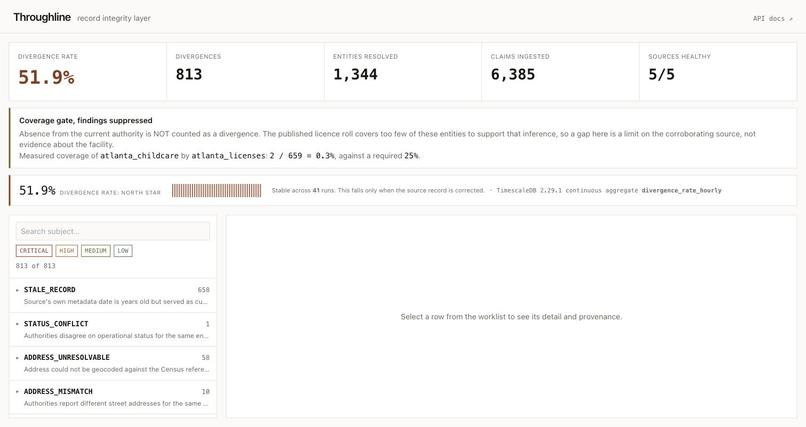Click the Sources Healthy 5/5 card
This screenshot has height=427, width=806.
point(718,71)
